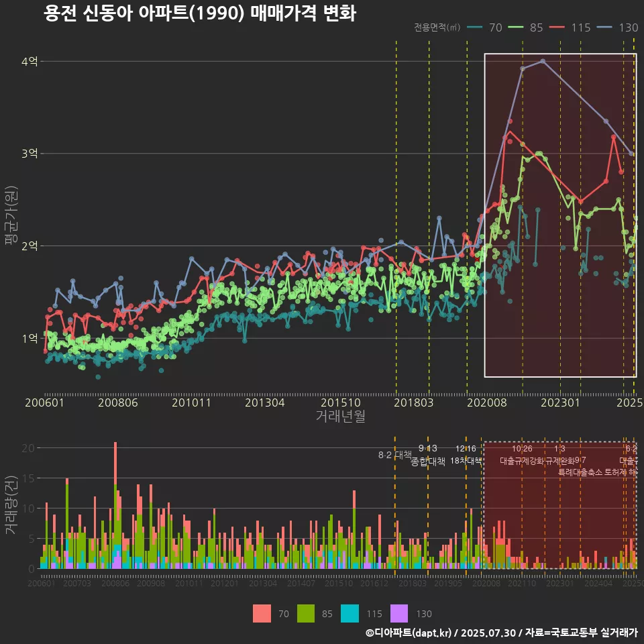Click the 2억 price axis label
644x644 pixels.
tap(30, 246)
